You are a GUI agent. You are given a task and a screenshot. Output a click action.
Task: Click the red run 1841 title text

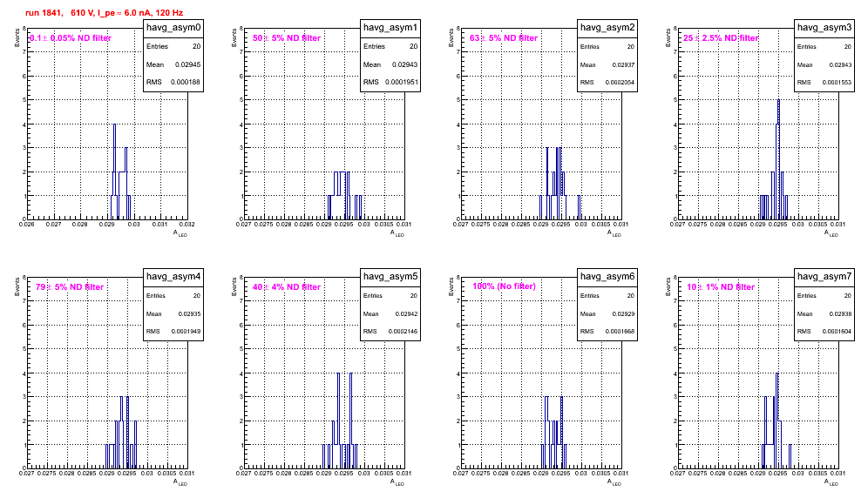(104, 13)
